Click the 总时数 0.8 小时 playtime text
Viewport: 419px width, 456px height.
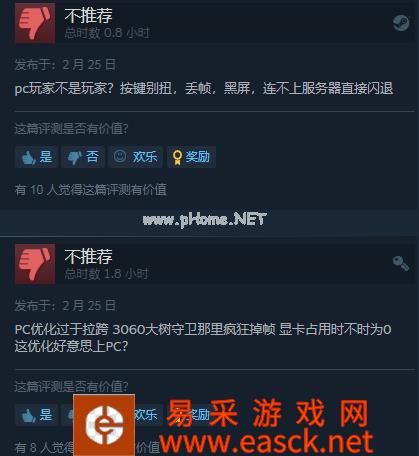107,33
